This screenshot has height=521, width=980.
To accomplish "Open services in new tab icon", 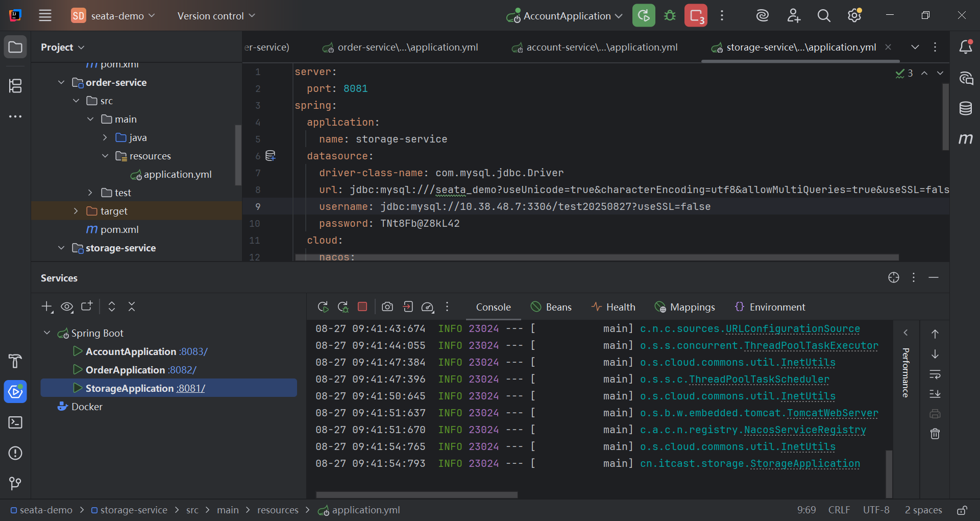I will [87, 306].
